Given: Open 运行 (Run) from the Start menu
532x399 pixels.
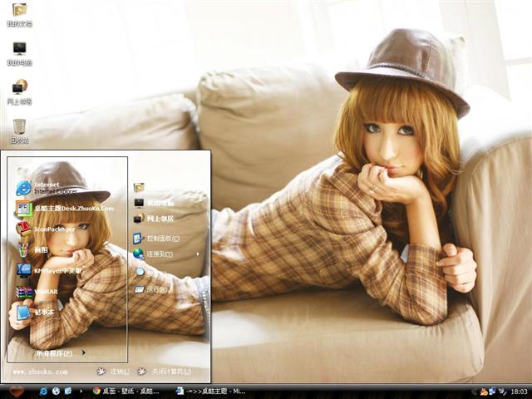Looking at the screenshot, I should coord(155,289).
